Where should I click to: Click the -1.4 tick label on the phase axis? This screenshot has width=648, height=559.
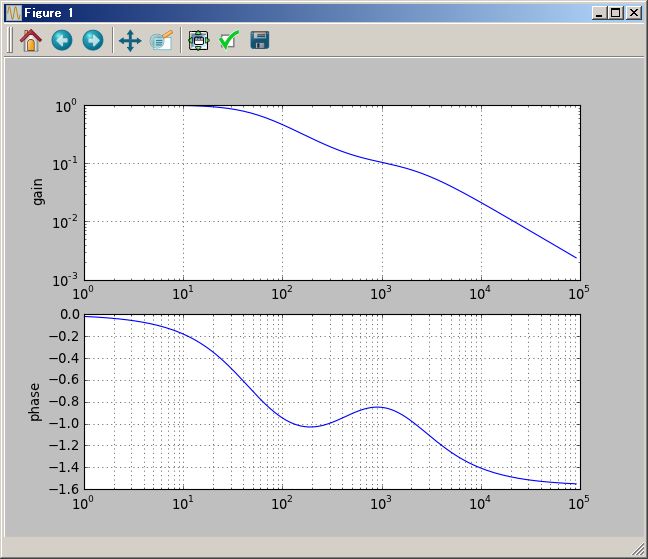point(64,467)
